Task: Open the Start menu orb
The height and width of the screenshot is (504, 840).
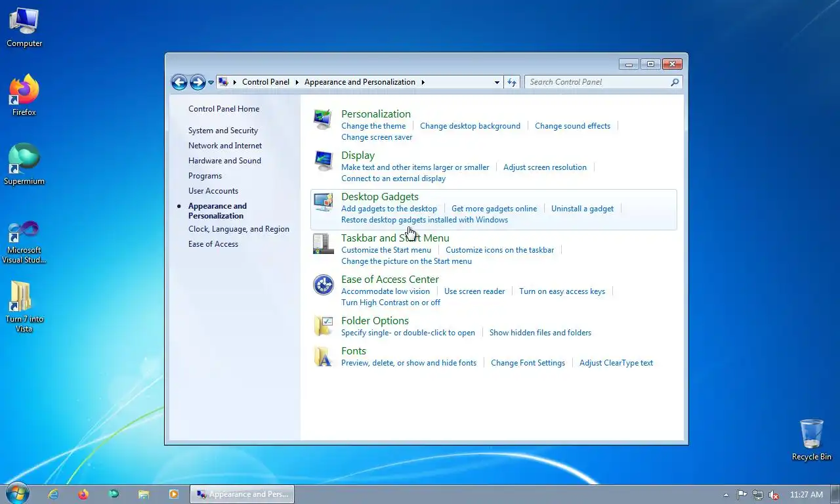Action: point(16,493)
